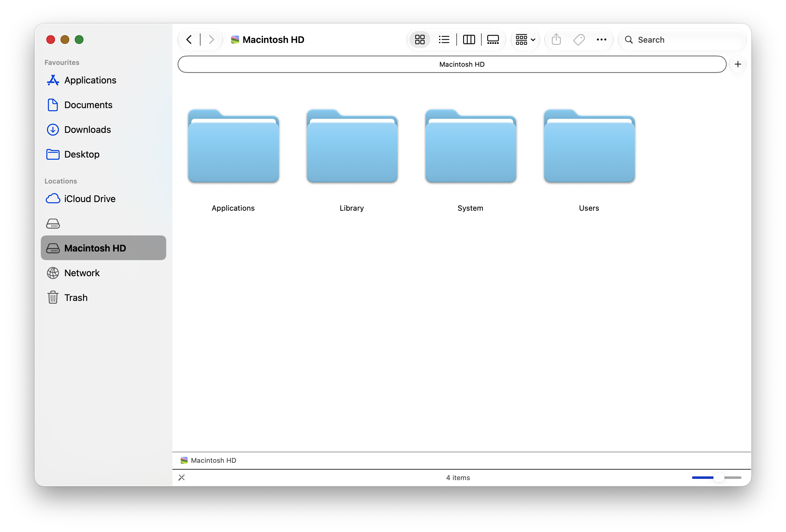Select the Library folder icon
Viewport: 786px width, 532px height.
click(x=352, y=146)
